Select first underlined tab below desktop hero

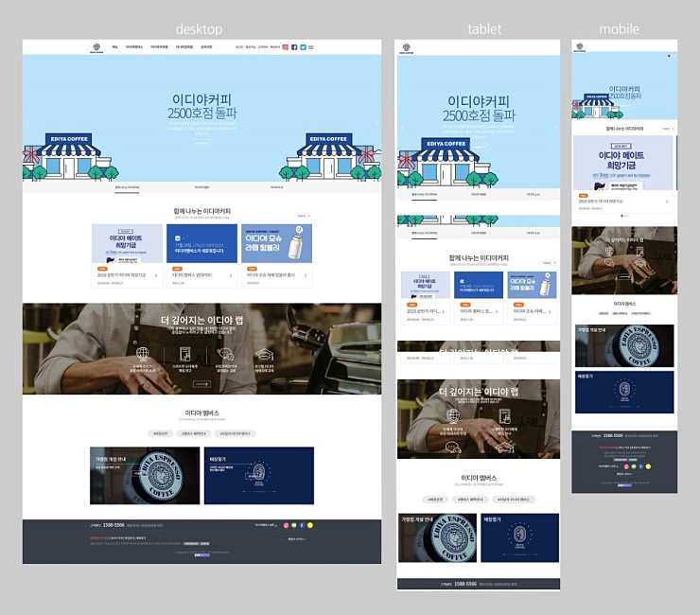pos(128,187)
